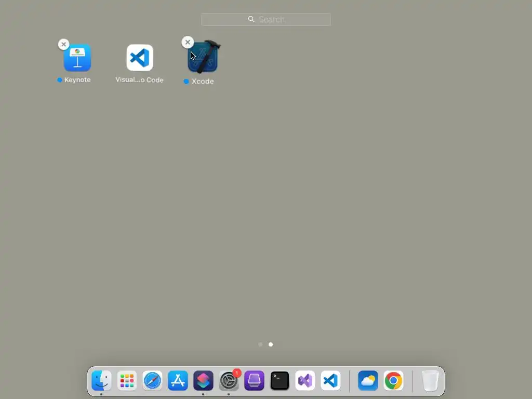Delete Keynote using its X badge
Viewport: 532px width, 399px height.
[63, 44]
